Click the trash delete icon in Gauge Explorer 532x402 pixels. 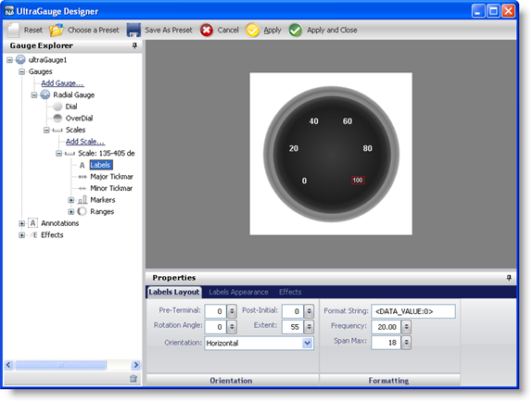pos(133,378)
